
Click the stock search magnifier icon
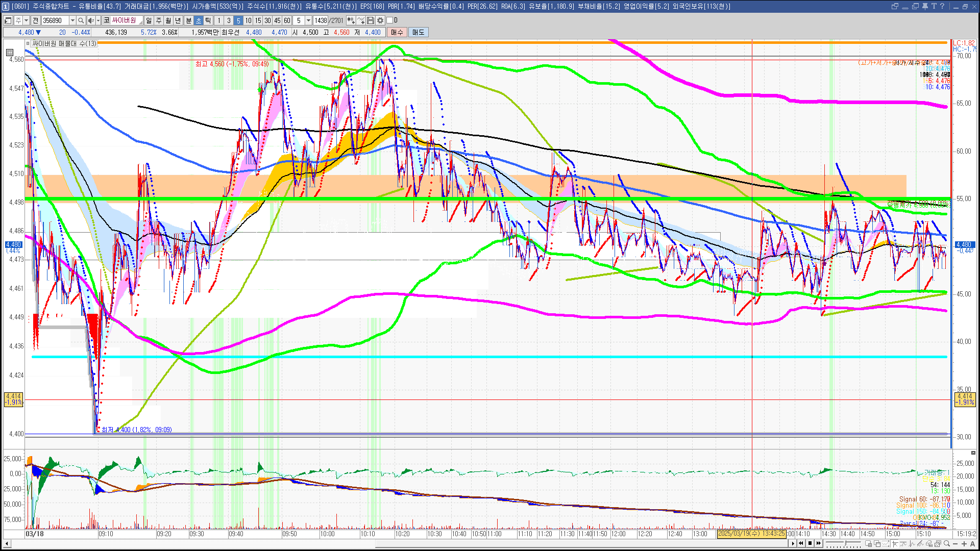pyautogui.click(x=81, y=20)
